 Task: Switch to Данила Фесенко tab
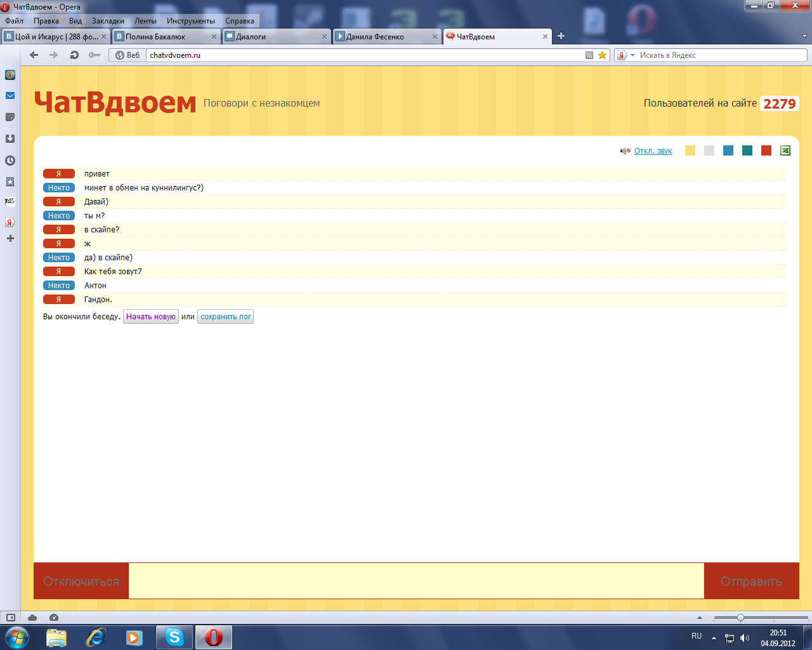388,37
